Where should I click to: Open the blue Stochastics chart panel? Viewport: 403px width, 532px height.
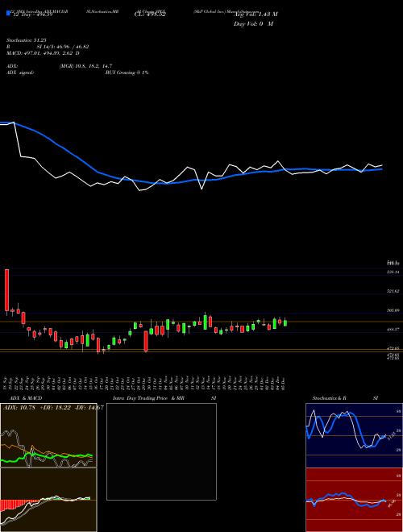click(x=354, y=435)
